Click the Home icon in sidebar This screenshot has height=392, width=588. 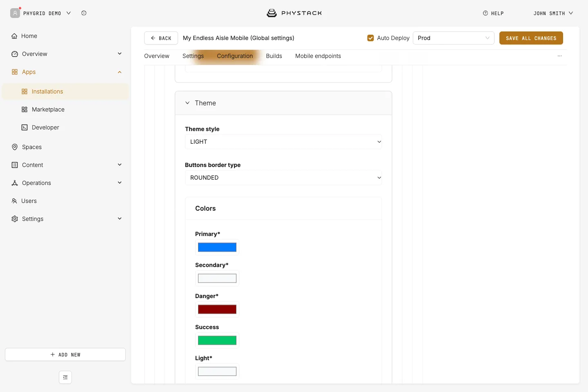click(14, 36)
